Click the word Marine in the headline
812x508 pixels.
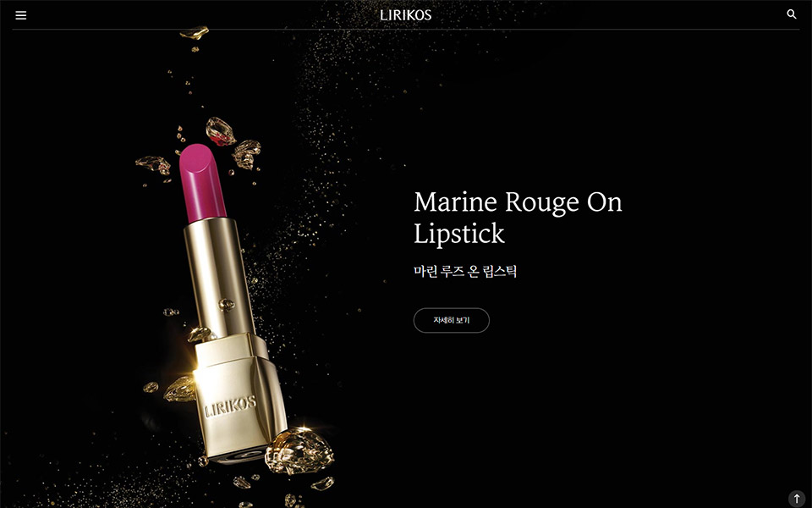[455, 202]
